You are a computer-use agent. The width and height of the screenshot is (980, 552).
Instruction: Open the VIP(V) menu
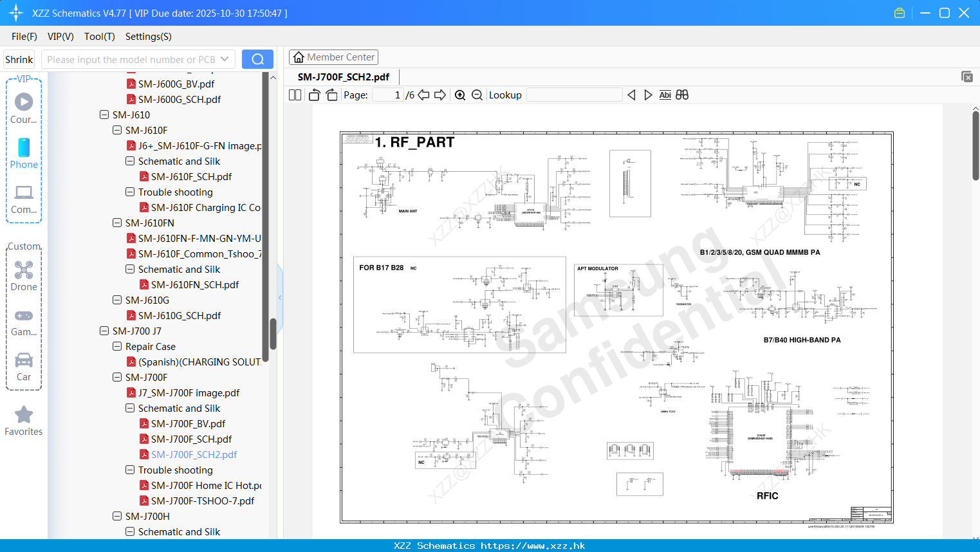[60, 37]
